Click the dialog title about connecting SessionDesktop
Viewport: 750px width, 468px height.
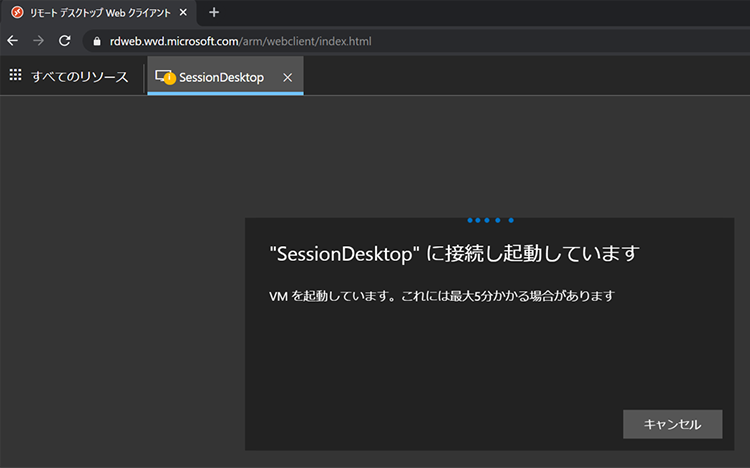(x=454, y=253)
